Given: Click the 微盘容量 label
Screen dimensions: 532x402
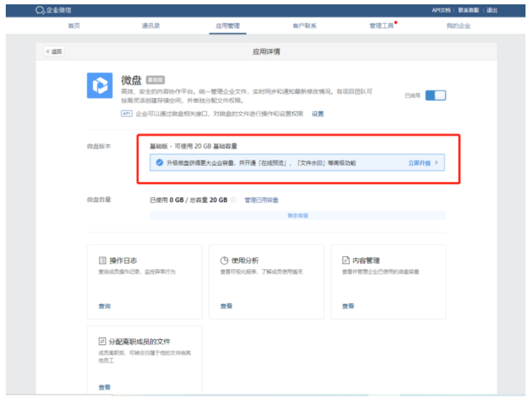Looking at the screenshot, I should pyautogui.click(x=99, y=199).
